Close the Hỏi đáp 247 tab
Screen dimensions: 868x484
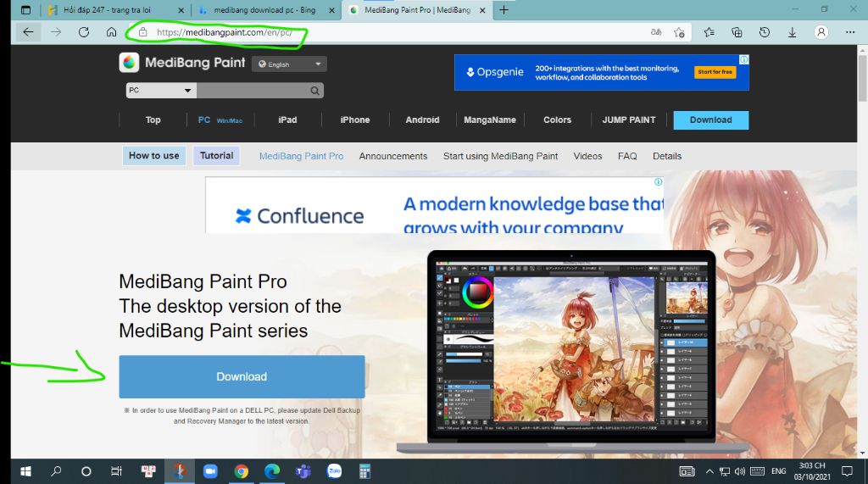[x=181, y=10]
